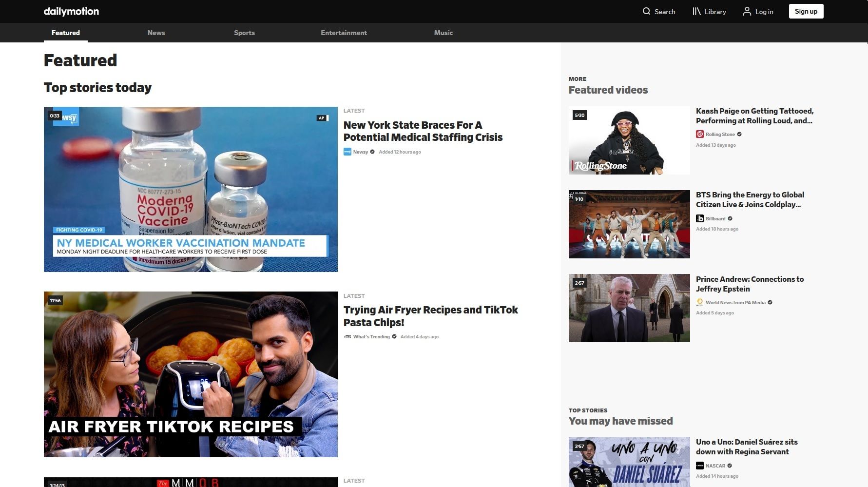Click the Billboard channel avatar icon
The width and height of the screenshot is (868, 487).
(x=700, y=218)
